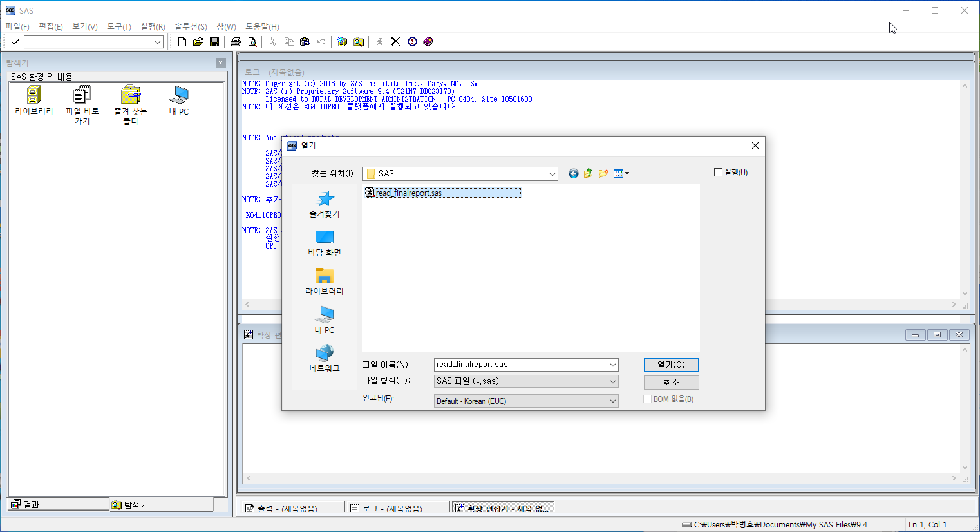The height and width of the screenshot is (532, 980).
Task: Open the 실행(R) menu
Action: (153, 26)
